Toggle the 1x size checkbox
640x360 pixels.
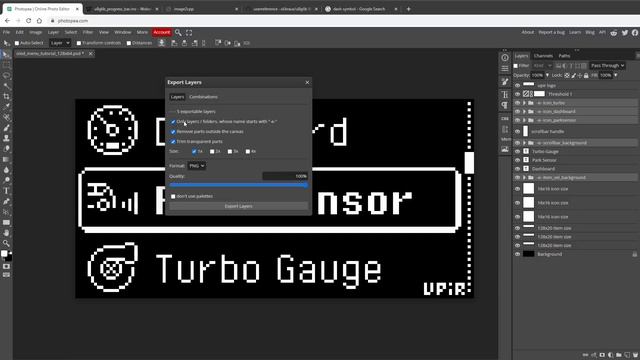tap(194, 151)
